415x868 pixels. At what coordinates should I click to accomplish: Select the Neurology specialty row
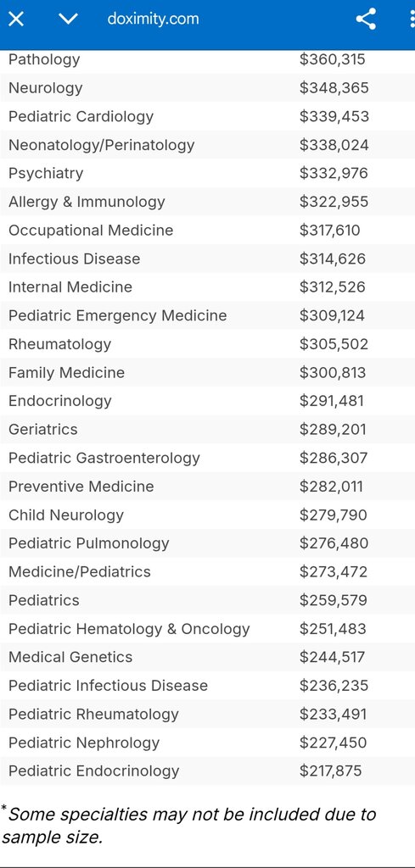(207, 88)
